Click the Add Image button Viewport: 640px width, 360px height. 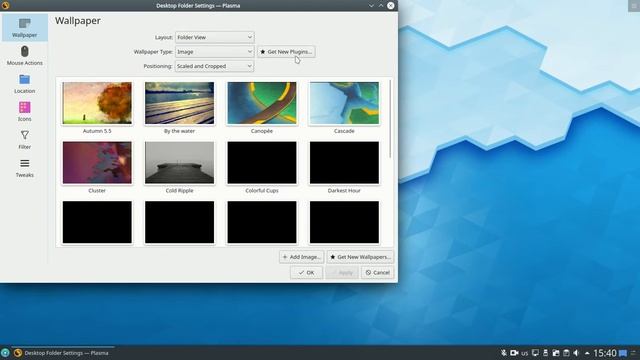(x=302, y=257)
